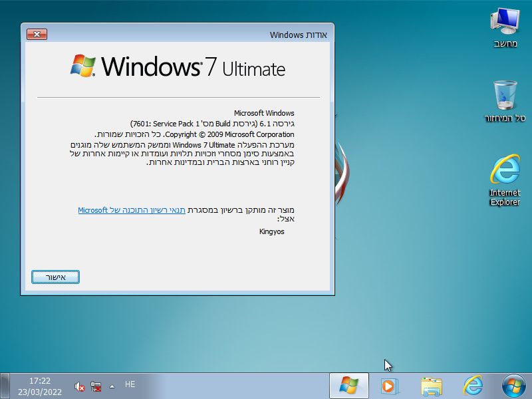Viewport: 532px width, 399px height.
Task: Click the network disconnected tray icon
Action: (96, 386)
